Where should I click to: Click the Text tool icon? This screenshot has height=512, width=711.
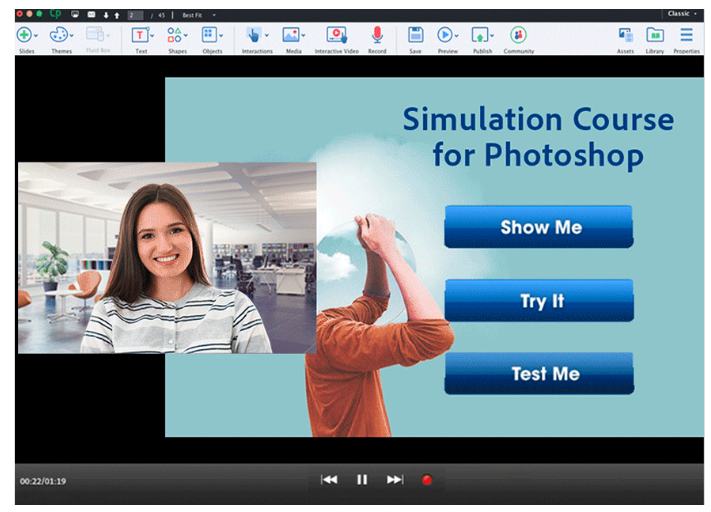140,35
